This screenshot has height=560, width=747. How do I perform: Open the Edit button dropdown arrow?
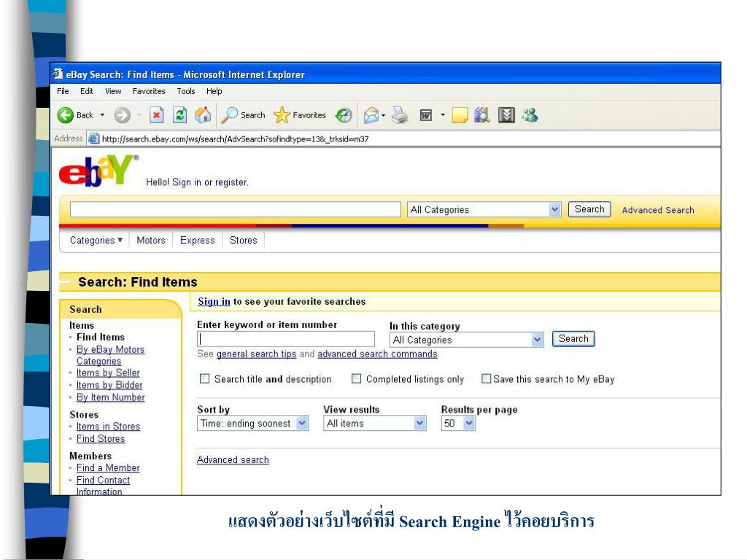pyautogui.click(x=443, y=114)
